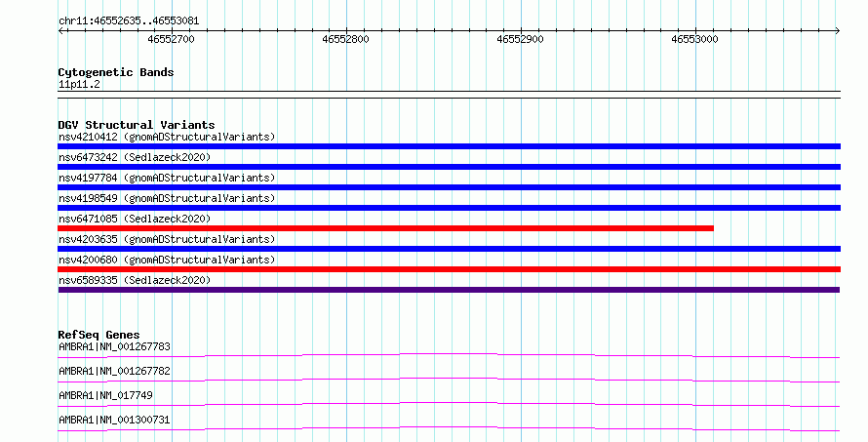Select the blue bar for nsv4197784
The height and width of the screenshot is (442, 868).
(x=449, y=187)
